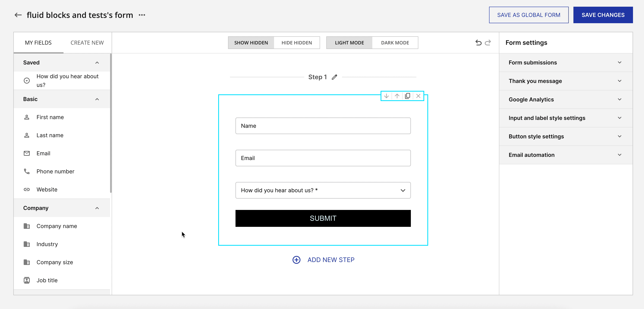644x309 pixels.
Task: Select the MY FIELDS tab
Action: [x=38, y=42]
